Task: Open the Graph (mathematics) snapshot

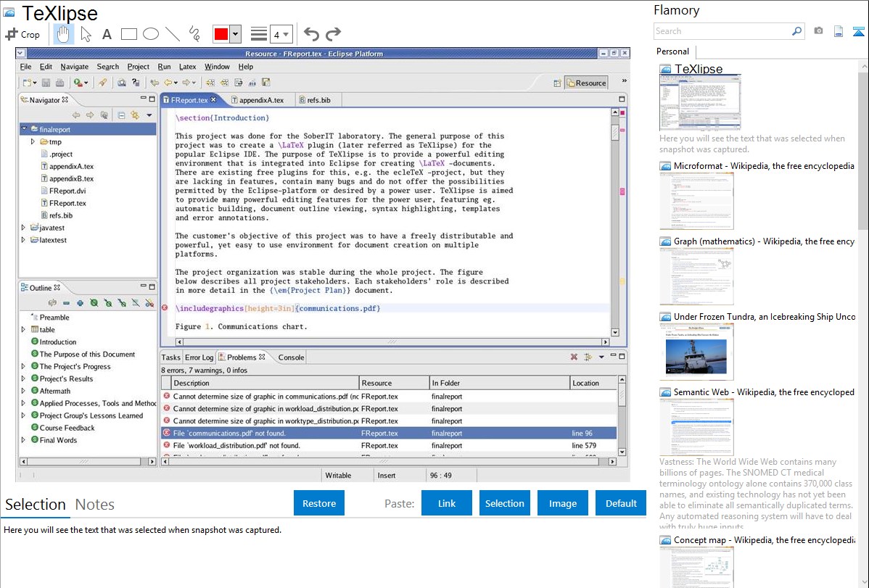Action: click(696, 276)
